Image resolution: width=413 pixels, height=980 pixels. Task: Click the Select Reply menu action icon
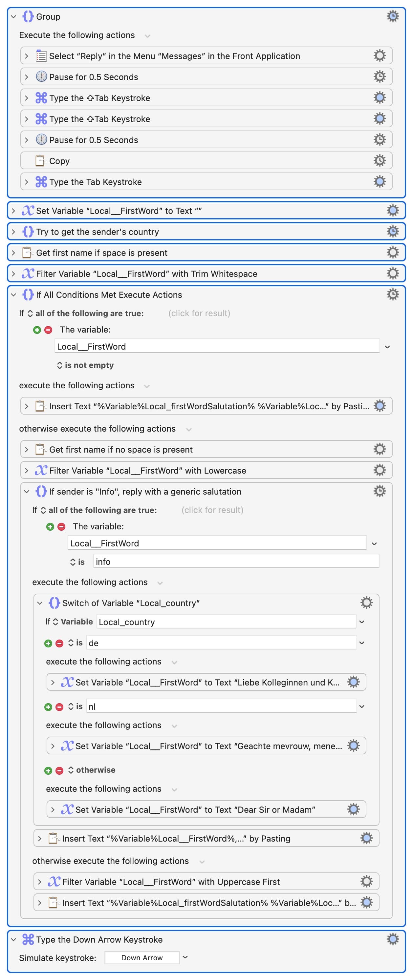click(x=41, y=56)
